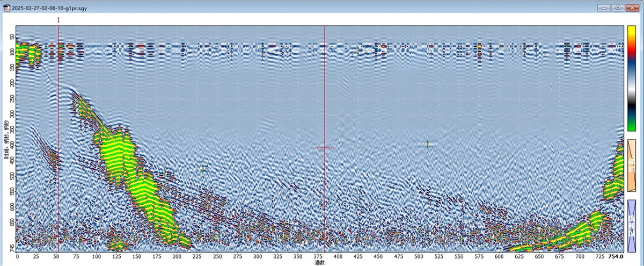Screen dimensions: 644x266
Task: Close the sgy window
Action: click(632, 8)
